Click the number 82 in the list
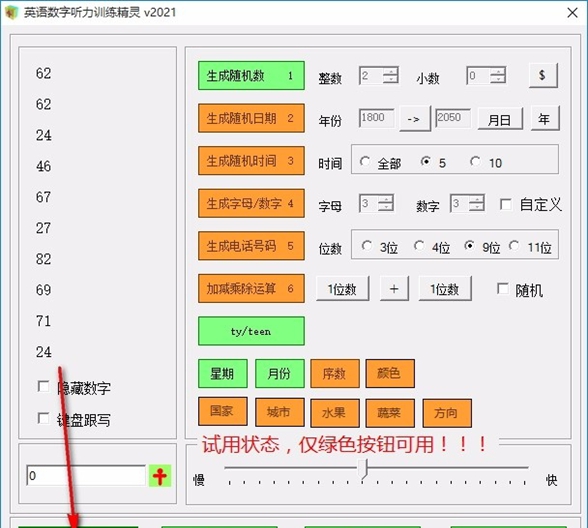The image size is (588, 528). tap(44, 259)
